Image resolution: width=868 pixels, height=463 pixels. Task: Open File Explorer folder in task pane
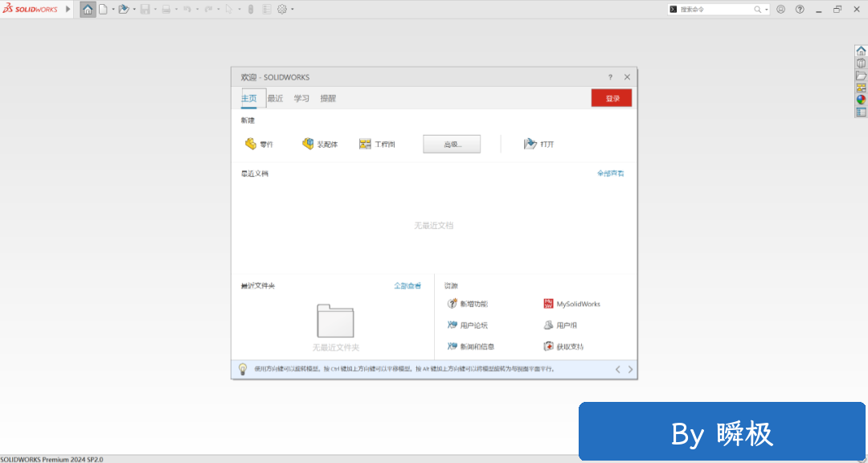pyautogui.click(x=861, y=76)
